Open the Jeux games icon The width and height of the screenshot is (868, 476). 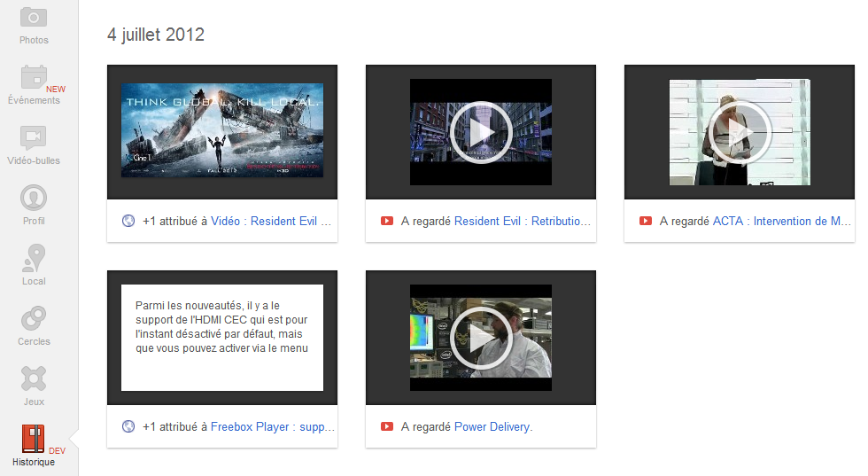[x=34, y=378]
